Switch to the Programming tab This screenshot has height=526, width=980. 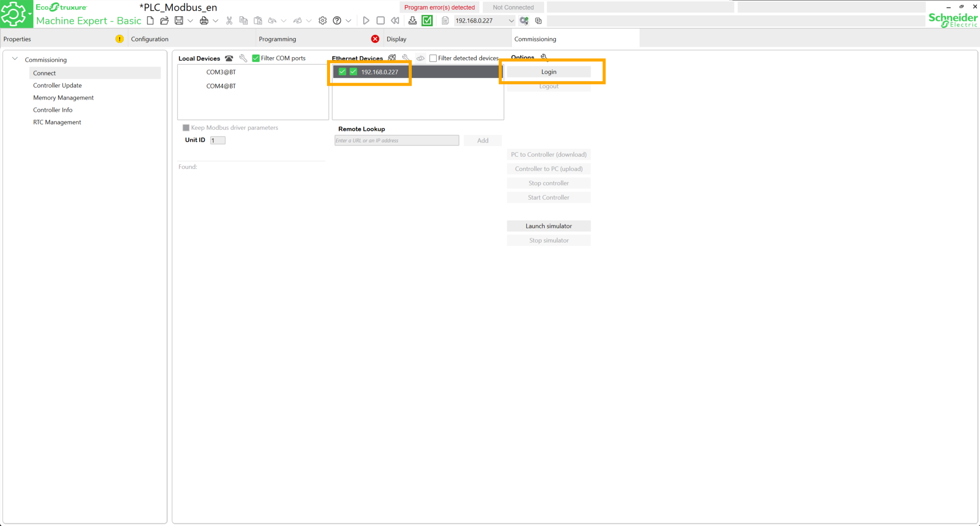277,39
